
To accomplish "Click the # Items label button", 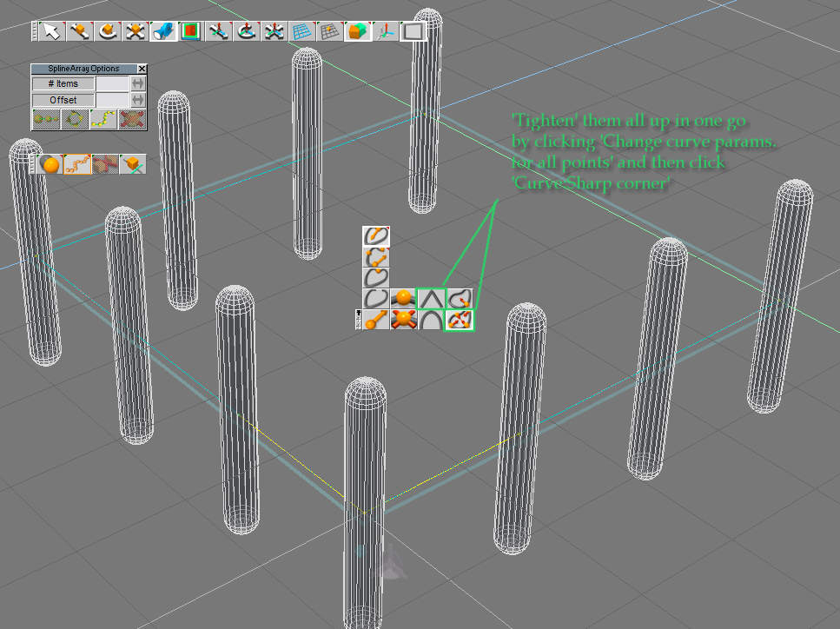I will (x=63, y=83).
